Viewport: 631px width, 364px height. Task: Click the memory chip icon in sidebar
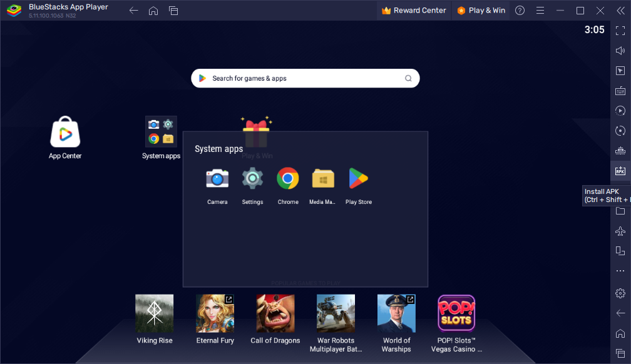tap(620, 151)
